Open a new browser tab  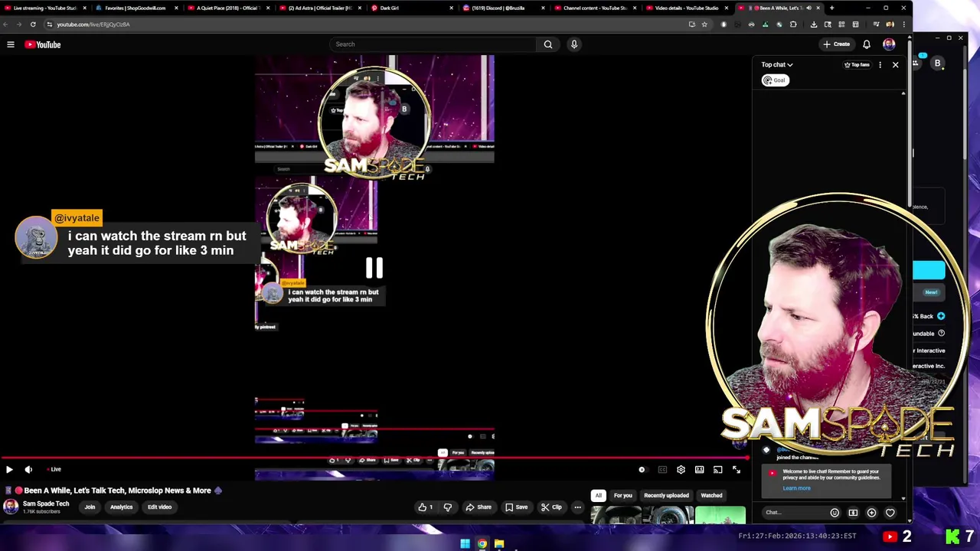click(832, 8)
